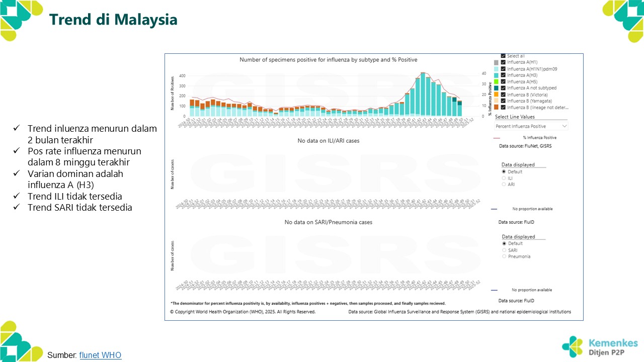Click the bright green Influenza A(H5) swatch
Viewport: 644px width, 362px height.
[496, 81]
